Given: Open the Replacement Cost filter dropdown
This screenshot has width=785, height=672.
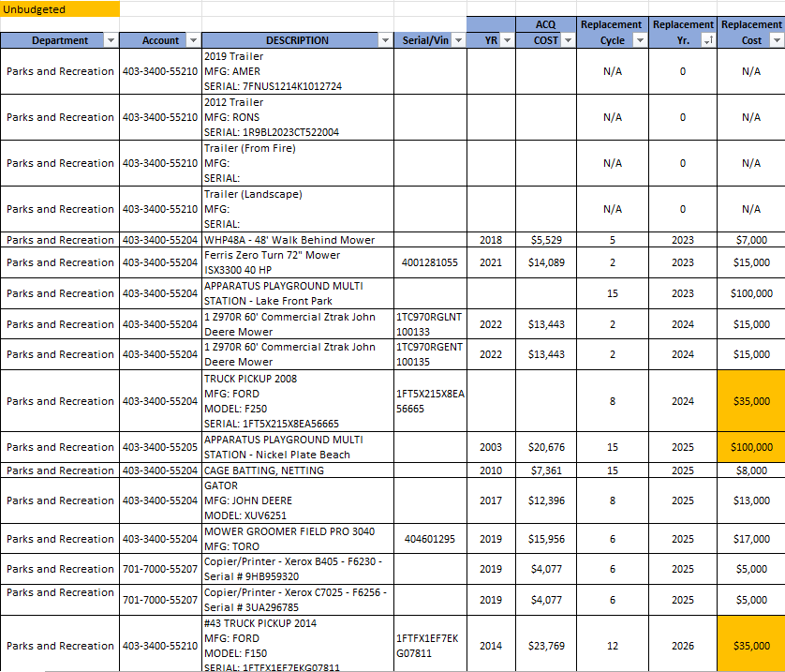Looking at the screenshot, I should point(777,40).
